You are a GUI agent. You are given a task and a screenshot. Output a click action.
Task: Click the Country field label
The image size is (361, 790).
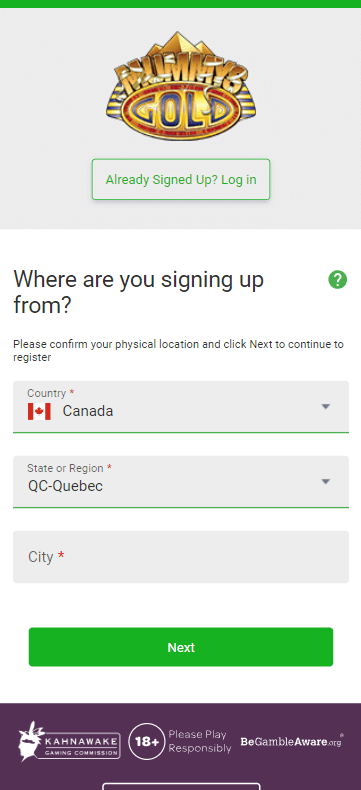[47, 393]
